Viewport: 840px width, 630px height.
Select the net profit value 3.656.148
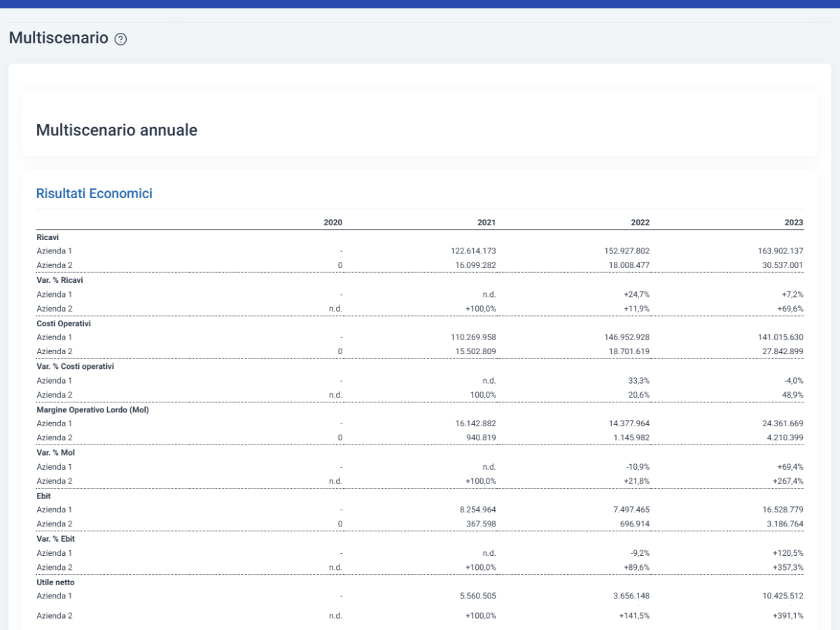click(x=631, y=596)
